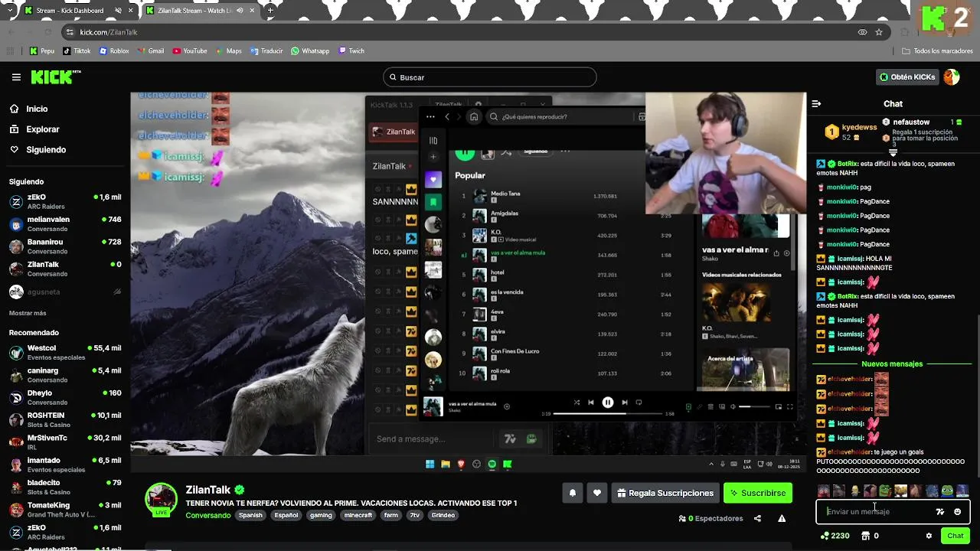
Task: Click the Obtén KICKs button
Action: tap(907, 77)
